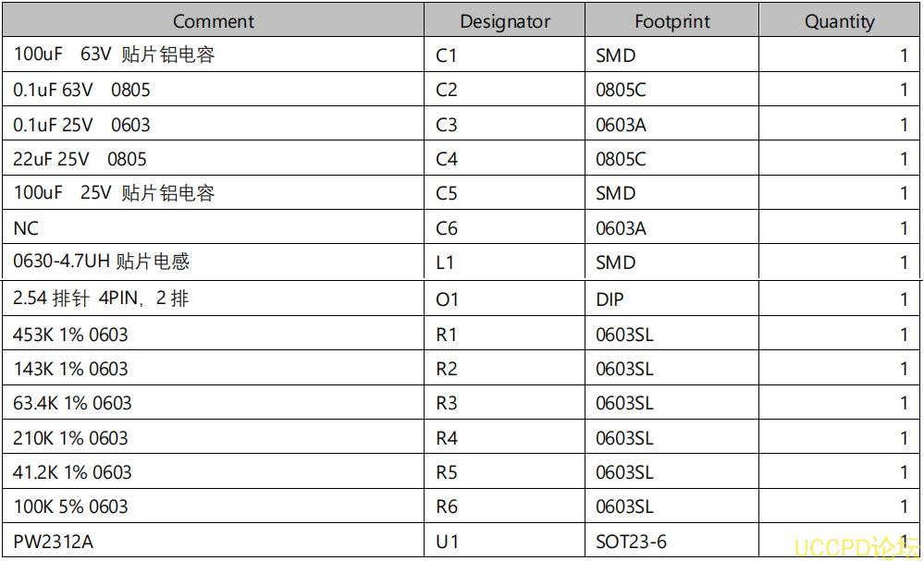This screenshot has height=561, width=924.
Task: Select the 63.4K 1% 0603 cell
Action: coord(72,403)
